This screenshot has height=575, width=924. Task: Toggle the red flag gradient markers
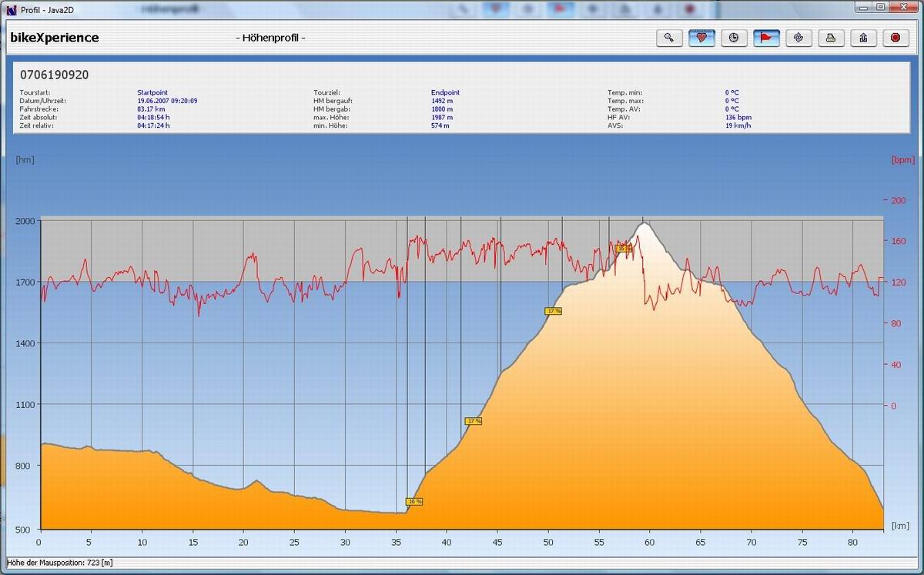pos(766,38)
